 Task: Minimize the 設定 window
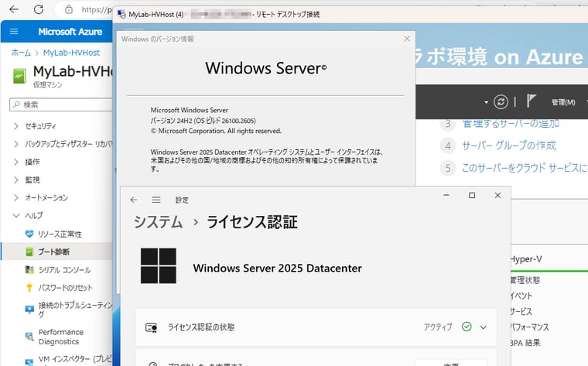click(446, 195)
